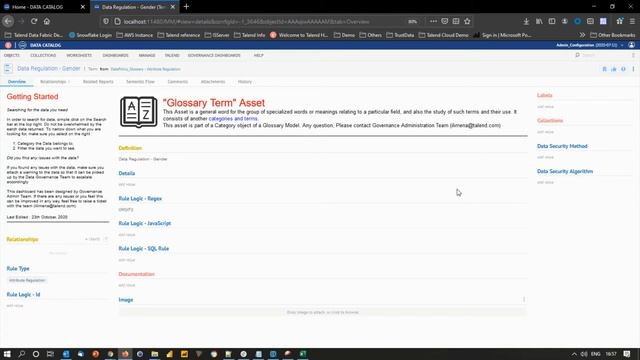Open the Windows Start menu

7,354
